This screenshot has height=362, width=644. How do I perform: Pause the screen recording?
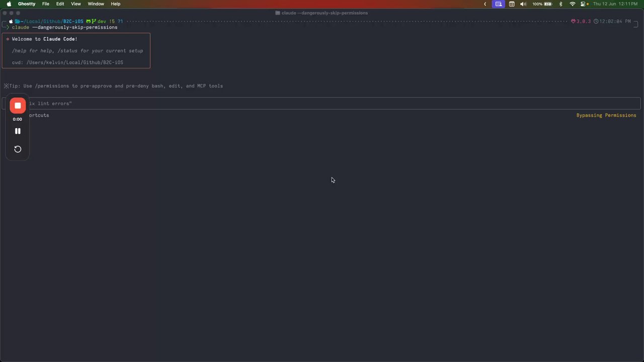[18, 131]
